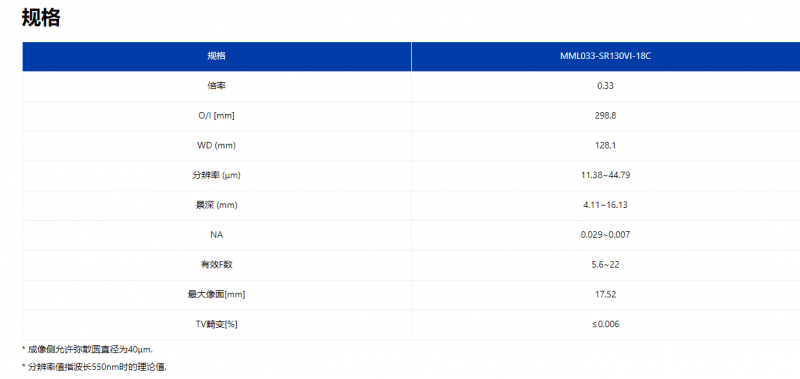Select the O/I [mm] row label
The width and height of the screenshot is (800, 379).
[x=216, y=116]
